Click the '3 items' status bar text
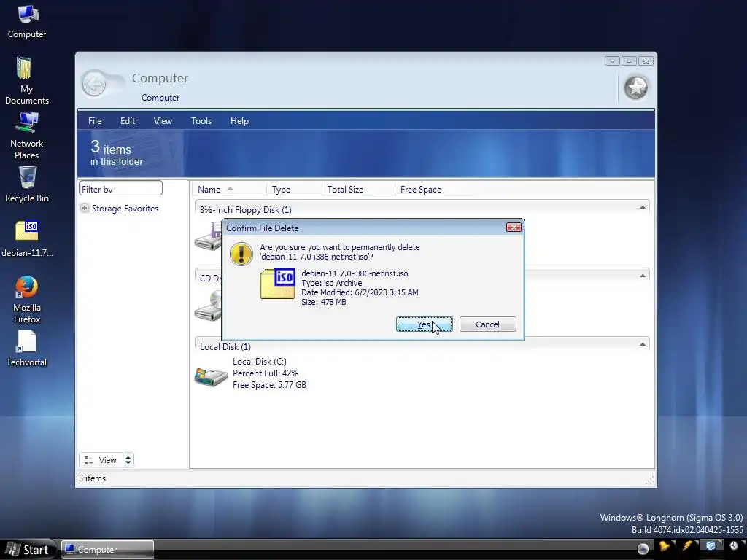 tap(93, 478)
